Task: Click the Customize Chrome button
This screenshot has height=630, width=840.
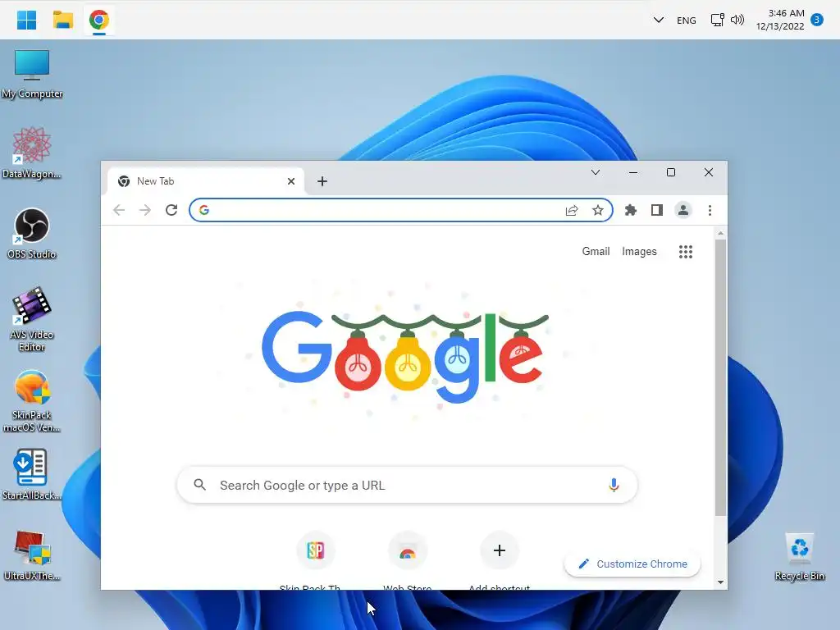Action: (632, 564)
